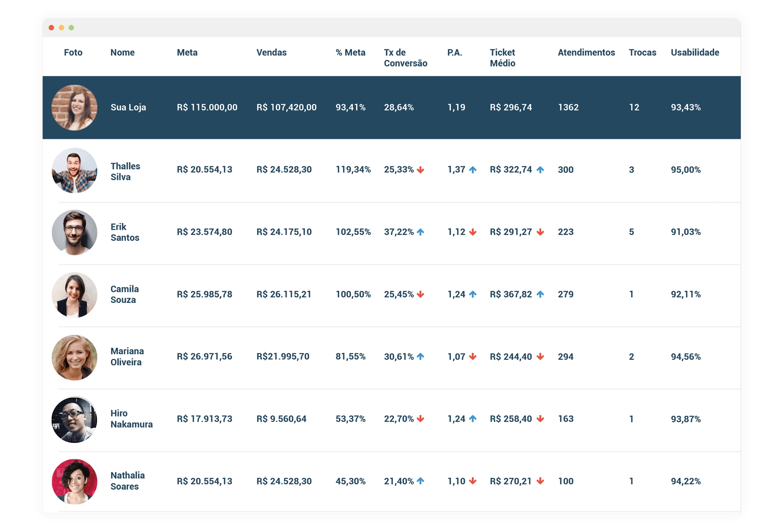Sort by the Tx de Conversão header
783x532 pixels.
coord(405,58)
